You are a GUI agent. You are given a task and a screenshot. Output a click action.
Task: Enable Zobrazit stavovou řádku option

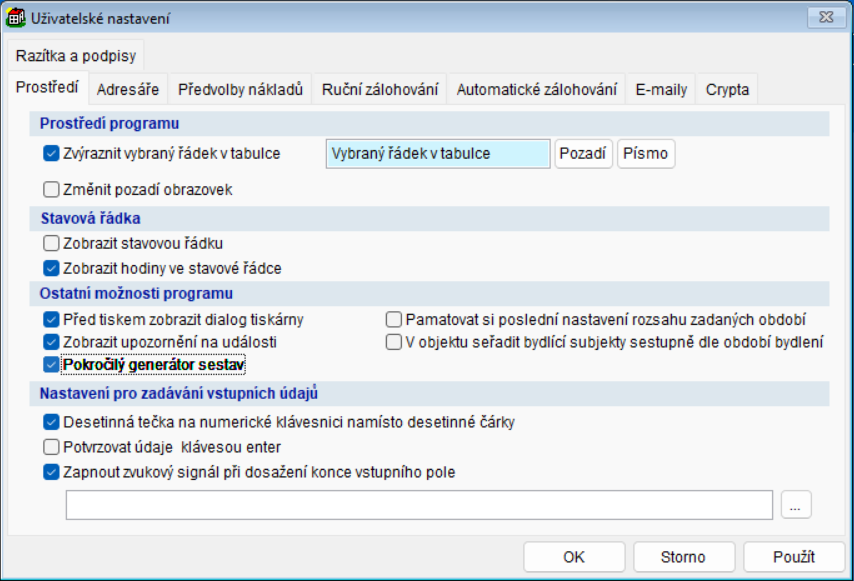(52, 243)
